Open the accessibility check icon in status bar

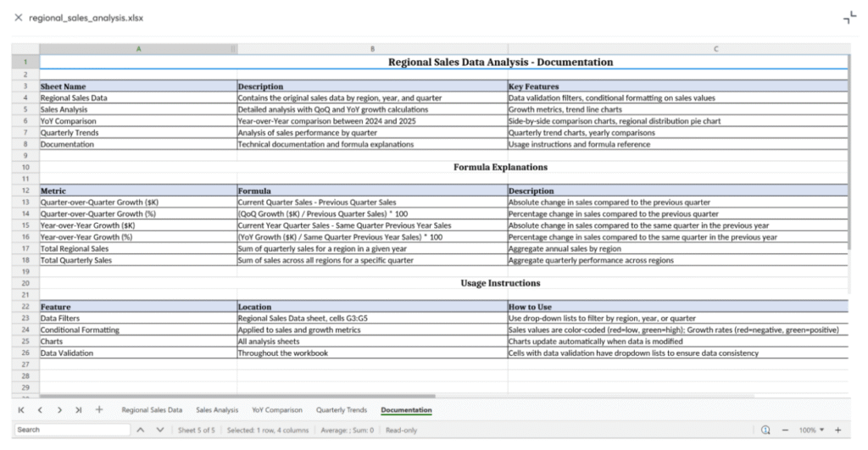click(x=765, y=431)
